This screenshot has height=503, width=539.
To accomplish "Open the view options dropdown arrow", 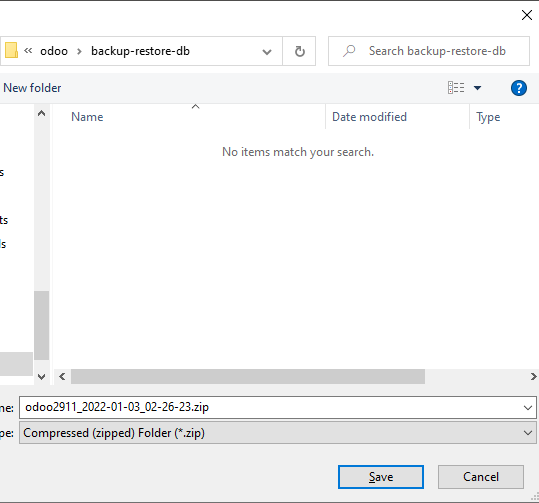I will tap(477, 88).
